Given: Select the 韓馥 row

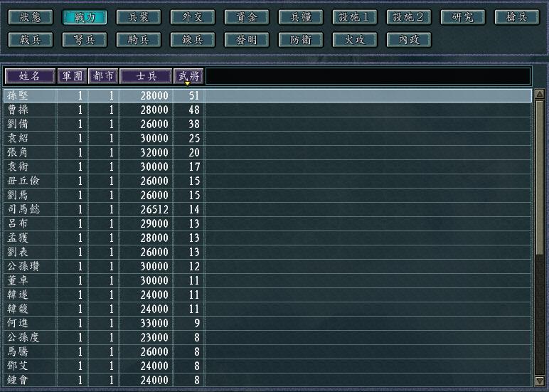Looking at the screenshot, I should click(268, 309).
